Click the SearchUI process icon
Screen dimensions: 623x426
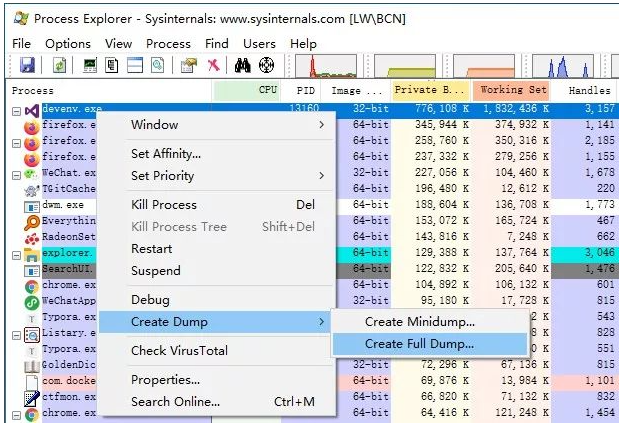point(32,271)
